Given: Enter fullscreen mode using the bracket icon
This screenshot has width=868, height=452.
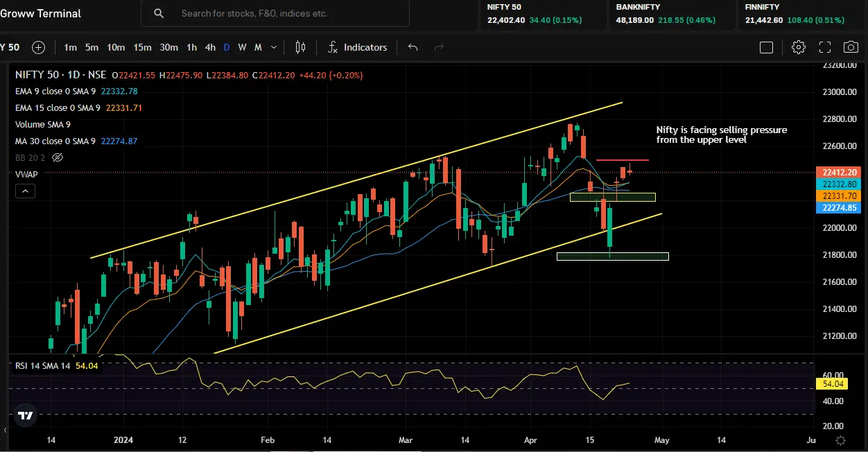Looking at the screenshot, I should [824, 47].
